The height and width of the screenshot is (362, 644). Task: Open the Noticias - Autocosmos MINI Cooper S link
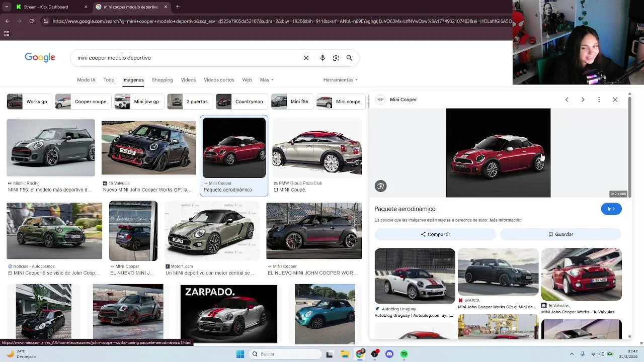pyautogui.click(x=54, y=273)
